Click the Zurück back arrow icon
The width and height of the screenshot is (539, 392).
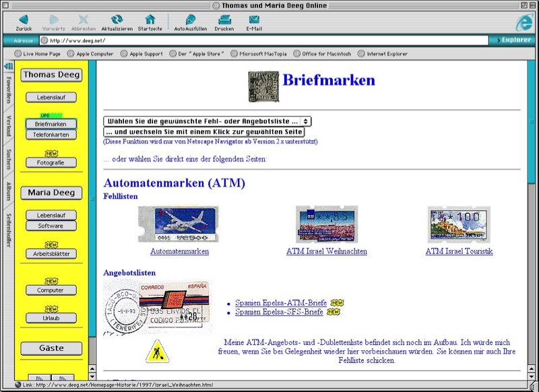coord(24,20)
